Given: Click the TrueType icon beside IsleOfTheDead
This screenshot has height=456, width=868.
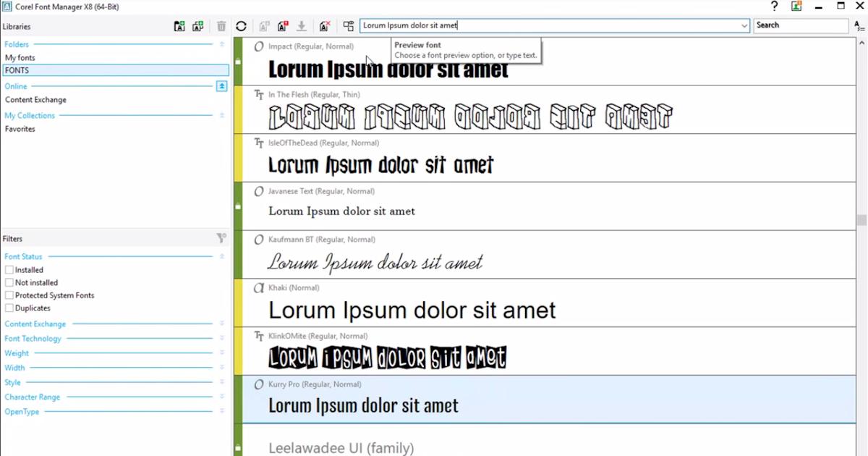Looking at the screenshot, I should tap(259, 143).
